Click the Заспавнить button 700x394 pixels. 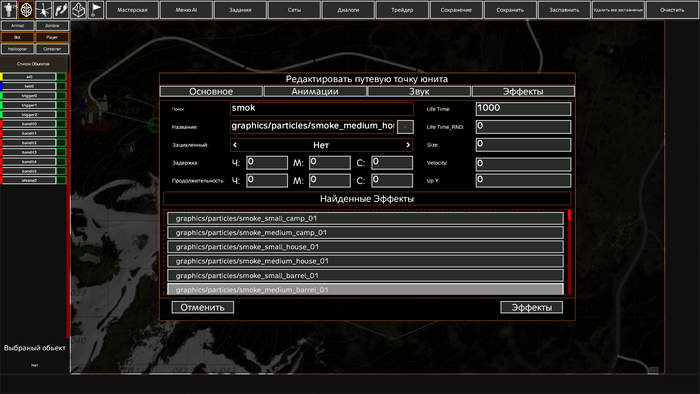coord(564,10)
